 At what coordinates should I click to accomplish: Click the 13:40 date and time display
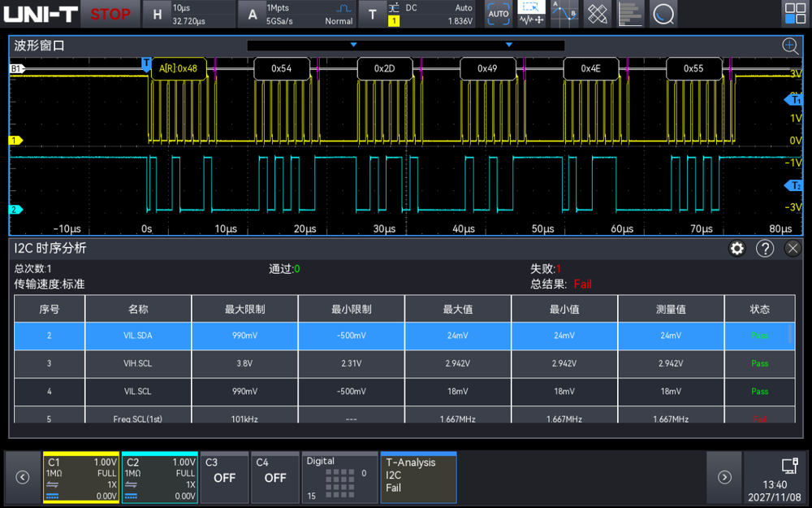tap(775, 491)
